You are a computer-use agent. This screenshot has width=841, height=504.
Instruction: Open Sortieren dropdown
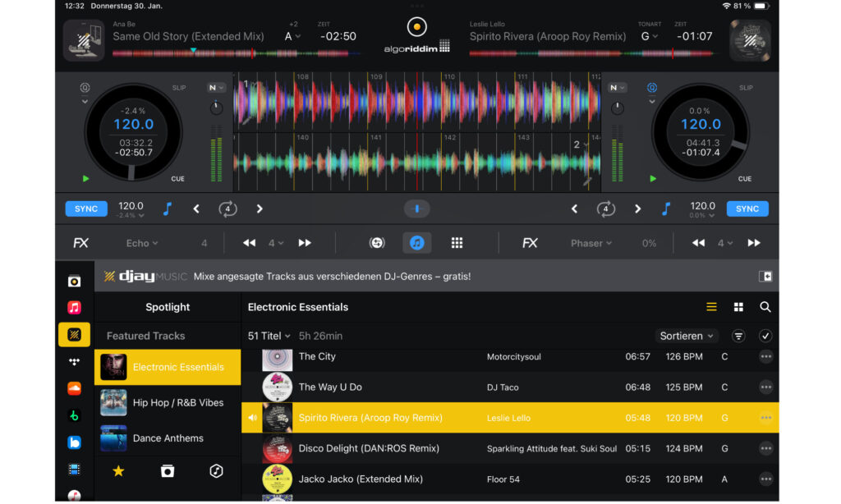pos(687,337)
